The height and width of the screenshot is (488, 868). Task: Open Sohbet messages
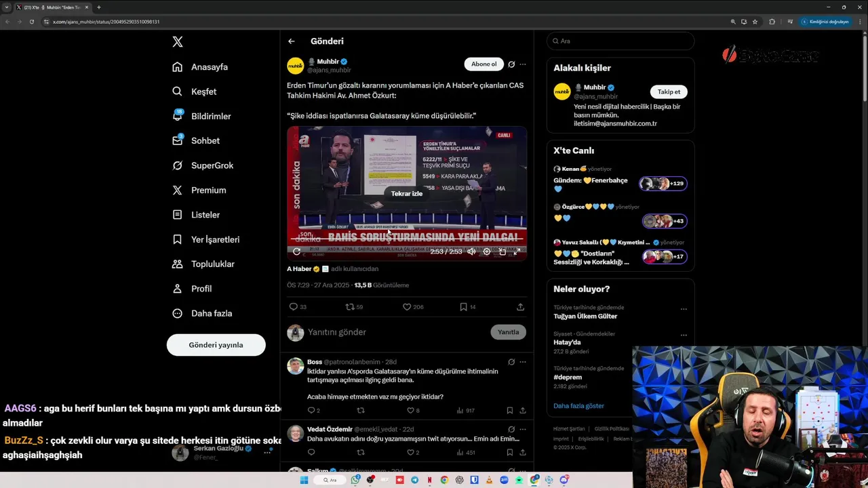point(196,141)
